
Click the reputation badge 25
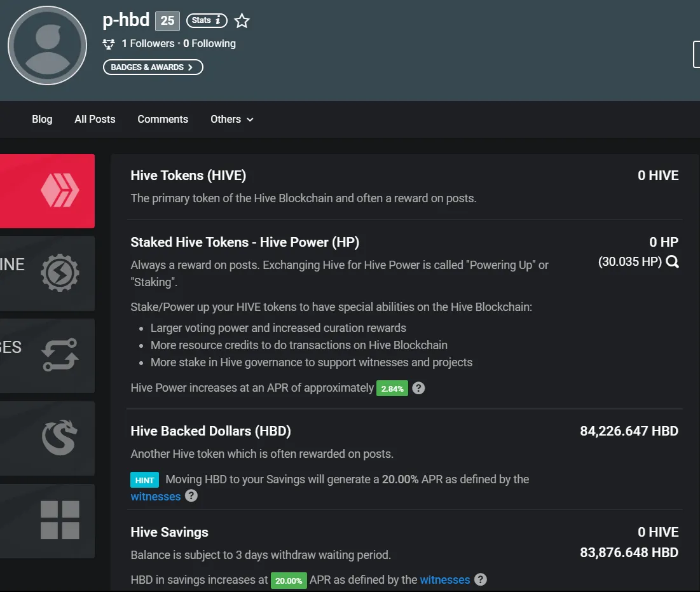tap(167, 21)
